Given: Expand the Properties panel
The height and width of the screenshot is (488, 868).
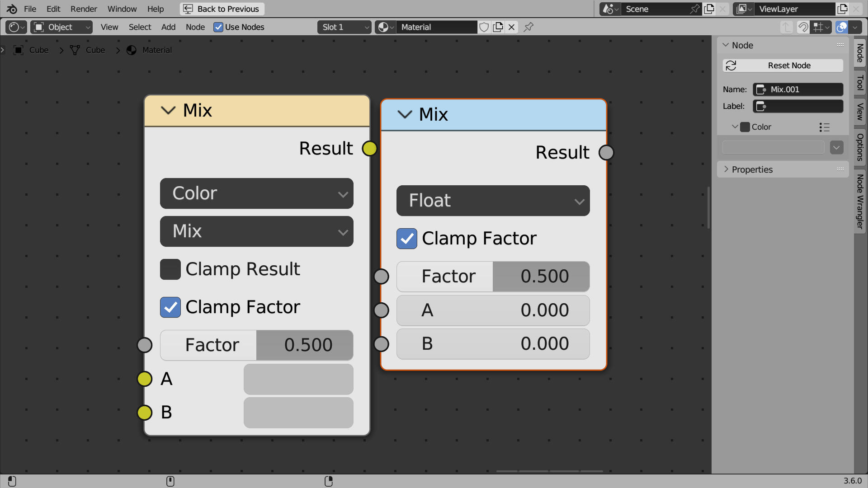Looking at the screenshot, I should click(x=752, y=169).
